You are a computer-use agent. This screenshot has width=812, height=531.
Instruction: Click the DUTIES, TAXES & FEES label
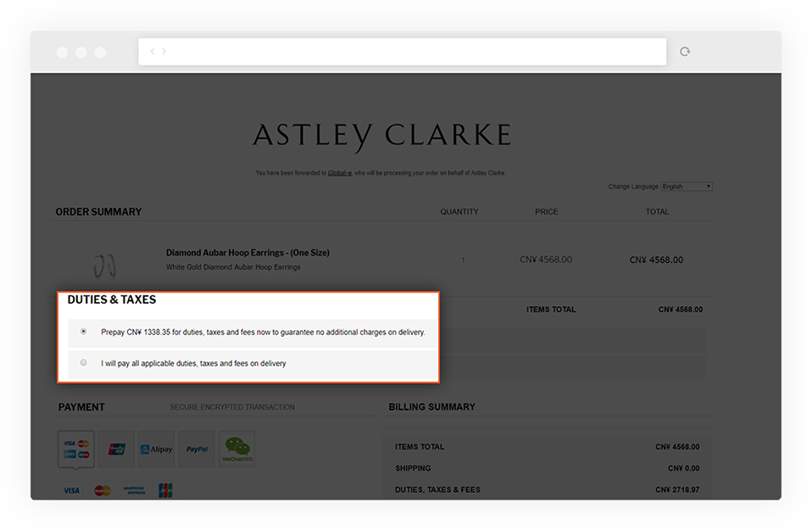coord(437,489)
